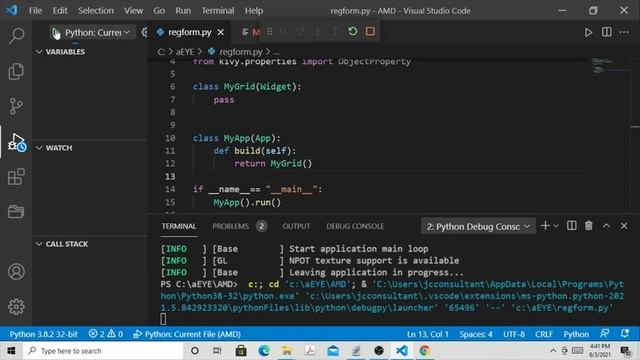640x360 pixels.
Task: Kill terminal with the trash icon
Action: [x=589, y=226]
